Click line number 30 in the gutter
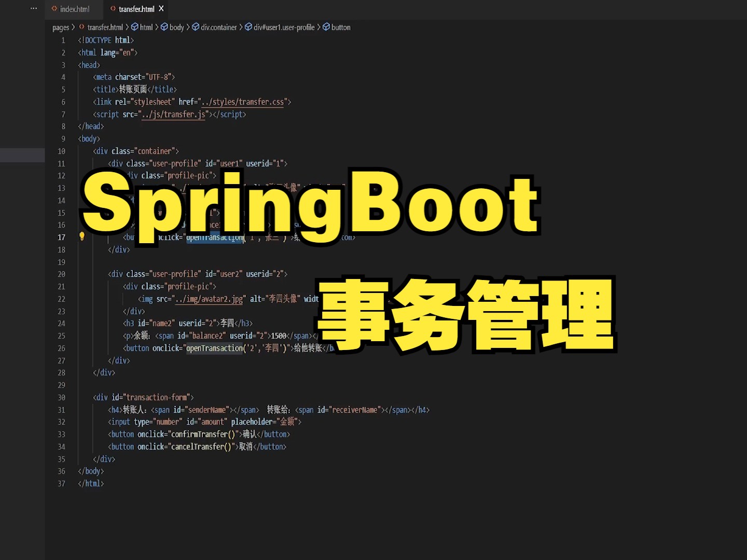This screenshot has height=560, width=747. [61, 398]
